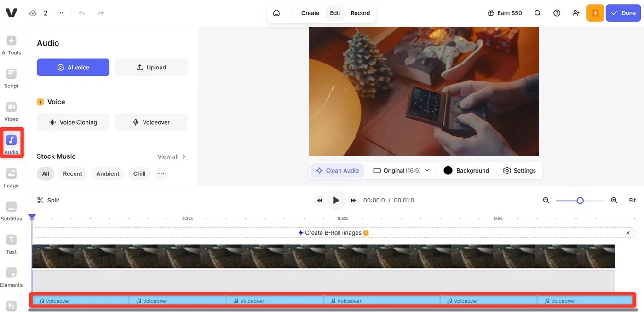This screenshot has height=312, width=644.
Task: Click the home icon in top bar
Action: tap(276, 13)
